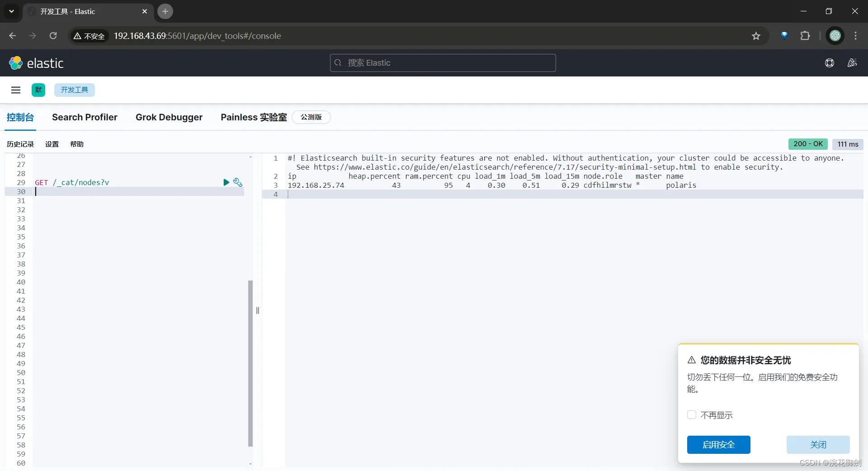Click the blue diamond extension icon
The image size is (868, 471).
pos(784,36)
